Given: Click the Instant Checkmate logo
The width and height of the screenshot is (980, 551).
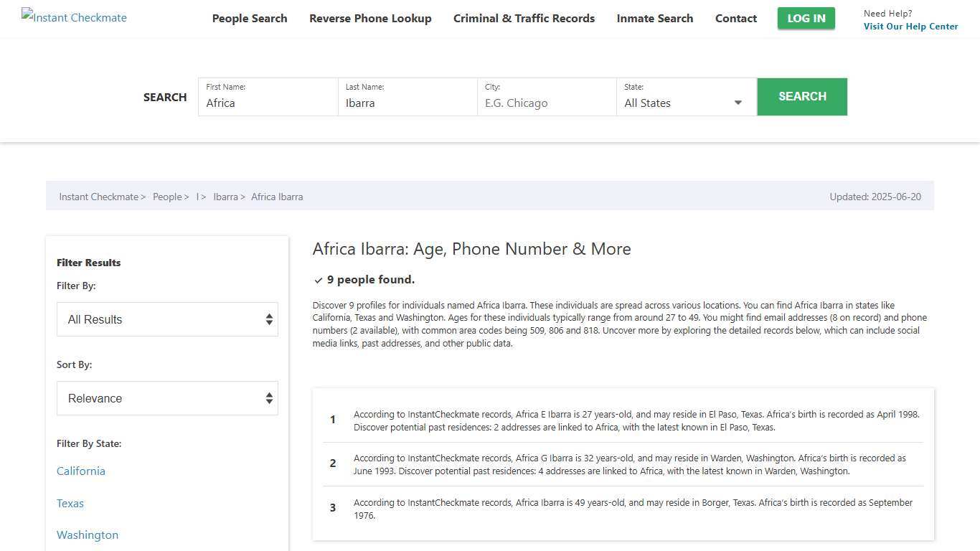Looking at the screenshot, I should 74,17.
